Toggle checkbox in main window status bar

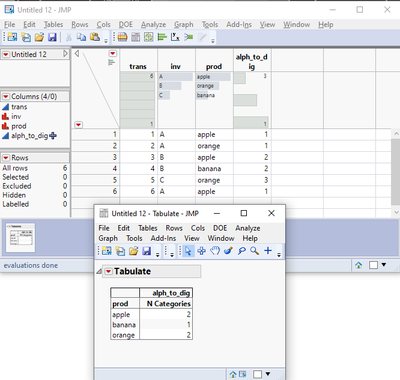(374, 265)
